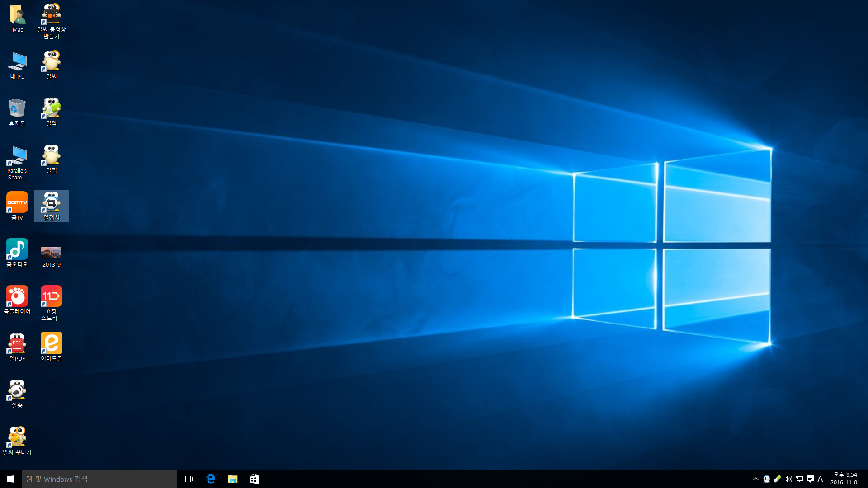Open the volume control in system tray
Viewport: 868px width, 488px height.
click(x=788, y=479)
